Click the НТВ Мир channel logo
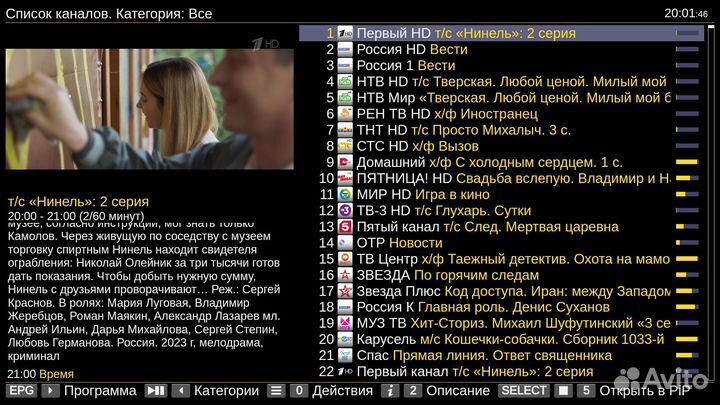The height and width of the screenshot is (405, 720). pyautogui.click(x=345, y=97)
